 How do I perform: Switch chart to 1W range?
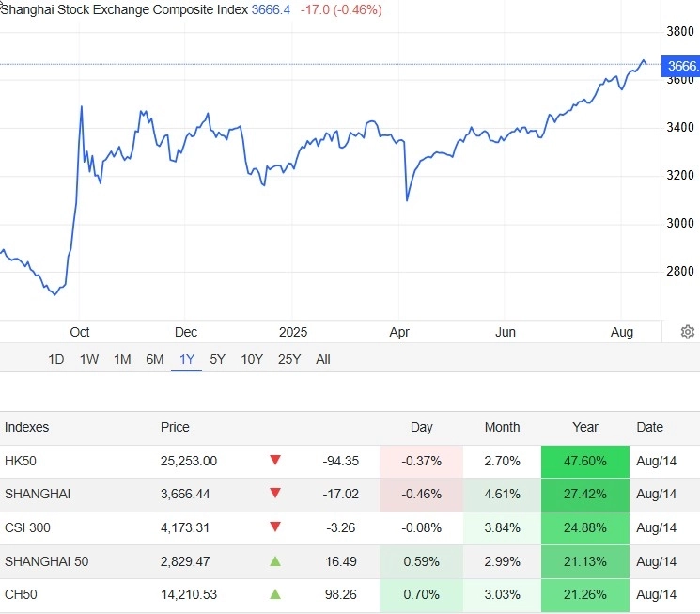pos(89,359)
